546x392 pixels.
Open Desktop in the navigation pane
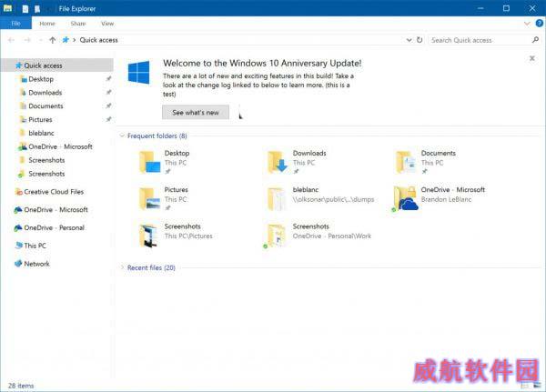(41, 79)
